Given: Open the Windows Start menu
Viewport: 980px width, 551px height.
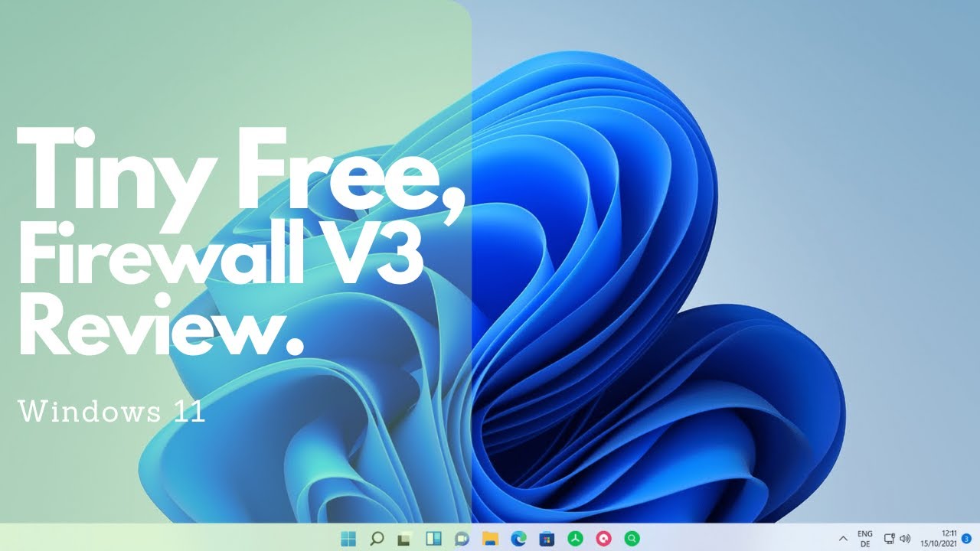Looking at the screenshot, I should click(348, 538).
